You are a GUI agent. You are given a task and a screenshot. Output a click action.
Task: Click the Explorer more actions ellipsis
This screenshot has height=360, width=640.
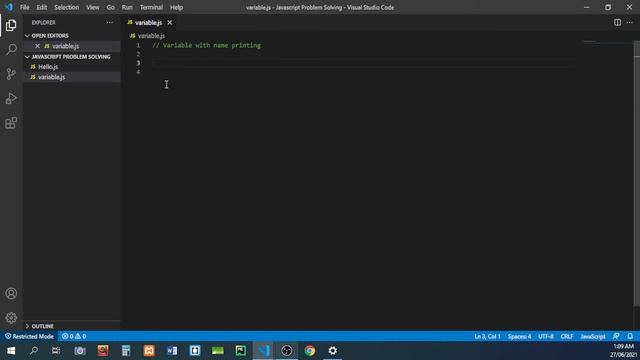pos(109,23)
